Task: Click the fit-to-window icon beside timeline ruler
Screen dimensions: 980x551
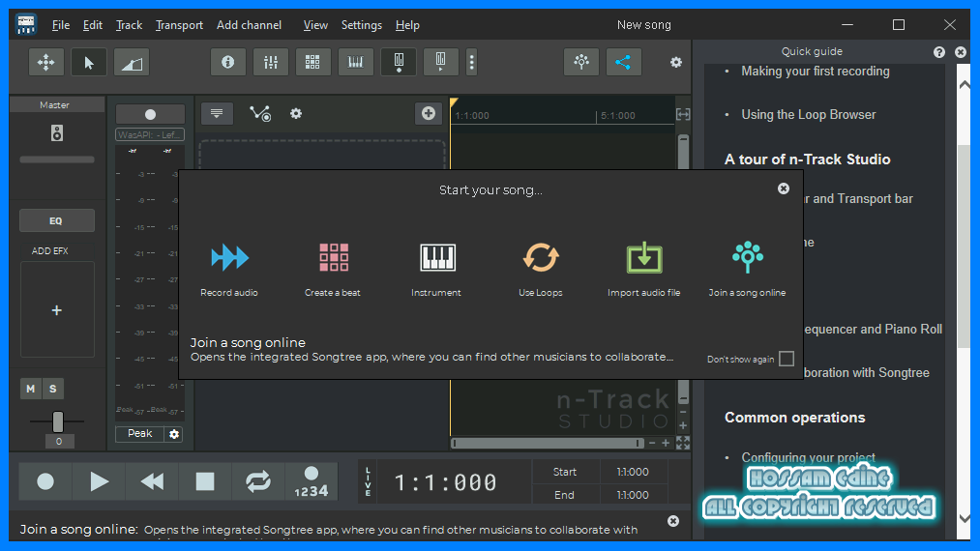Action: pyautogui.click(x=683, y=114)
